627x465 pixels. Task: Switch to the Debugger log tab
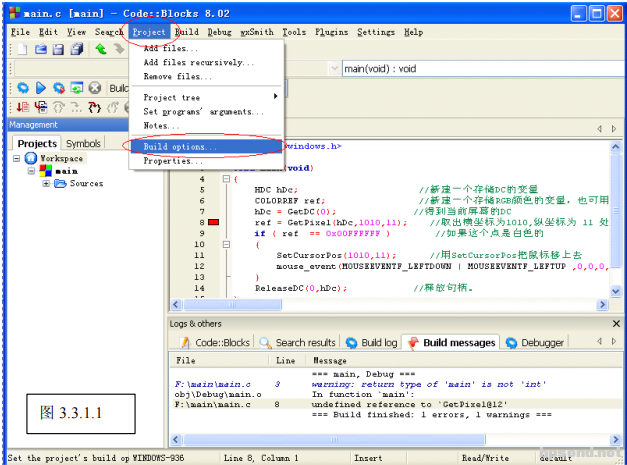point(535,343)
